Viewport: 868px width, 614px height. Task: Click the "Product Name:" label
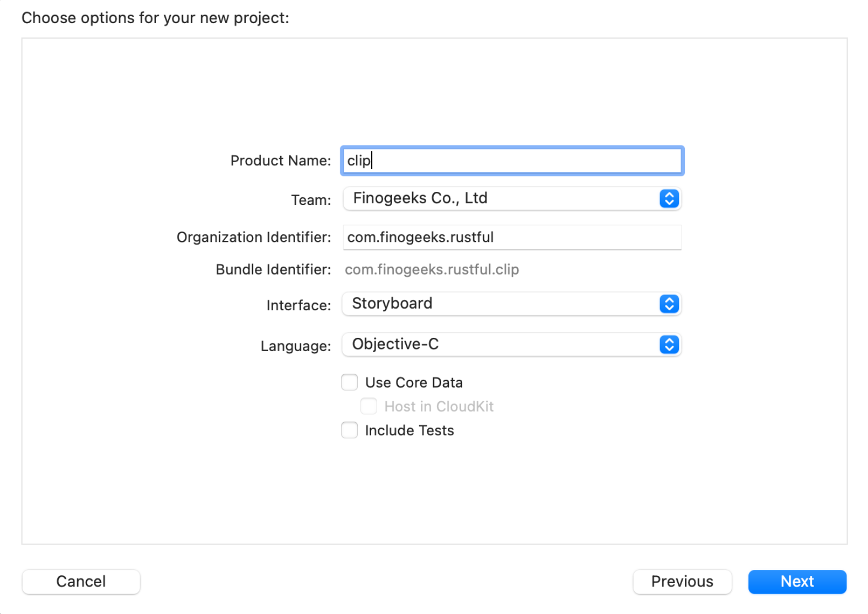(280, 161)
